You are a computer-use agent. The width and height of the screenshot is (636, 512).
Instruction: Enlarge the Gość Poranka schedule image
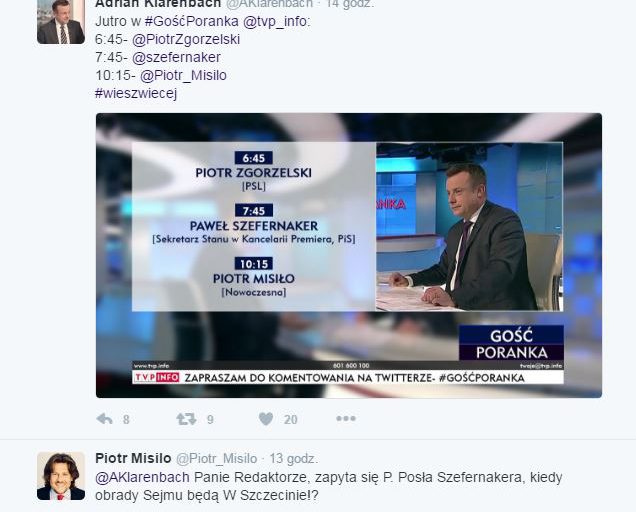(x=349, y=255)
